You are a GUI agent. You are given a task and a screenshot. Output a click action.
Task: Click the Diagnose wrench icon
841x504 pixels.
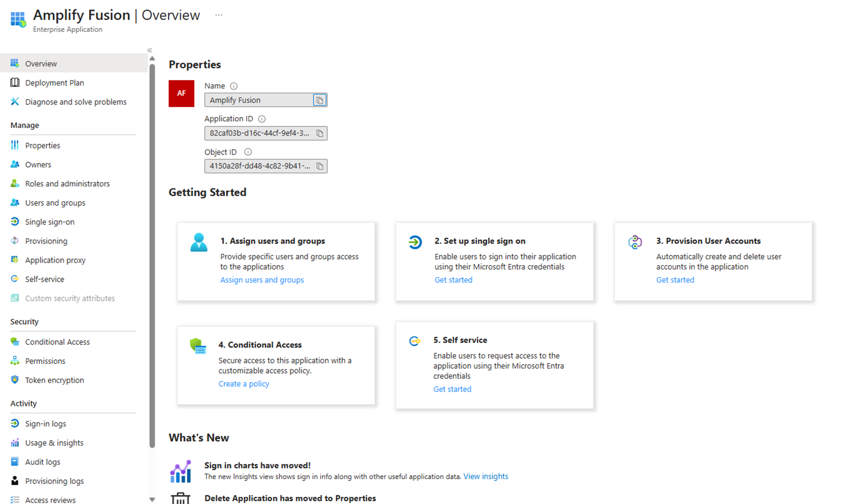point(15,101)
